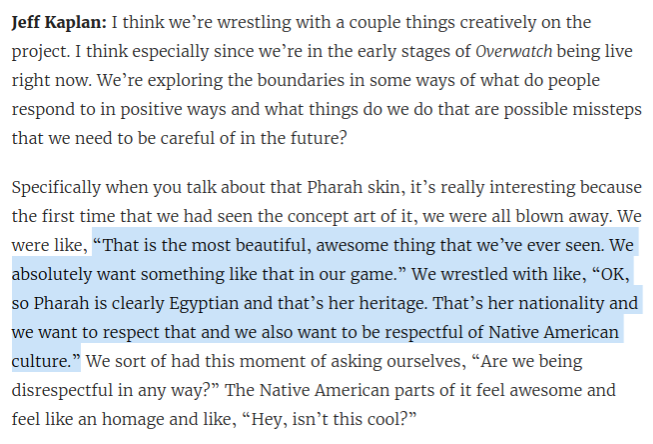Click the word Specifically starting the second paragraph

tap(56, 188)
